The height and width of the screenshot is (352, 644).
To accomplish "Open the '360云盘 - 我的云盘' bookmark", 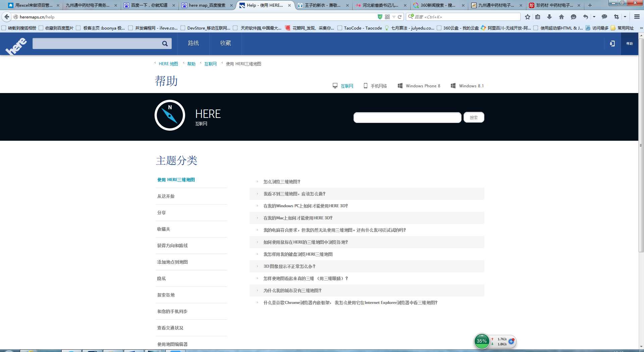I will point(458,28).
